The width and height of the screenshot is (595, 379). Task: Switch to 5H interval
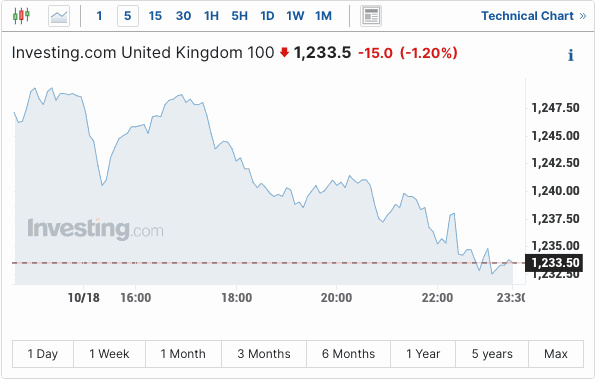tap(239, 16)
